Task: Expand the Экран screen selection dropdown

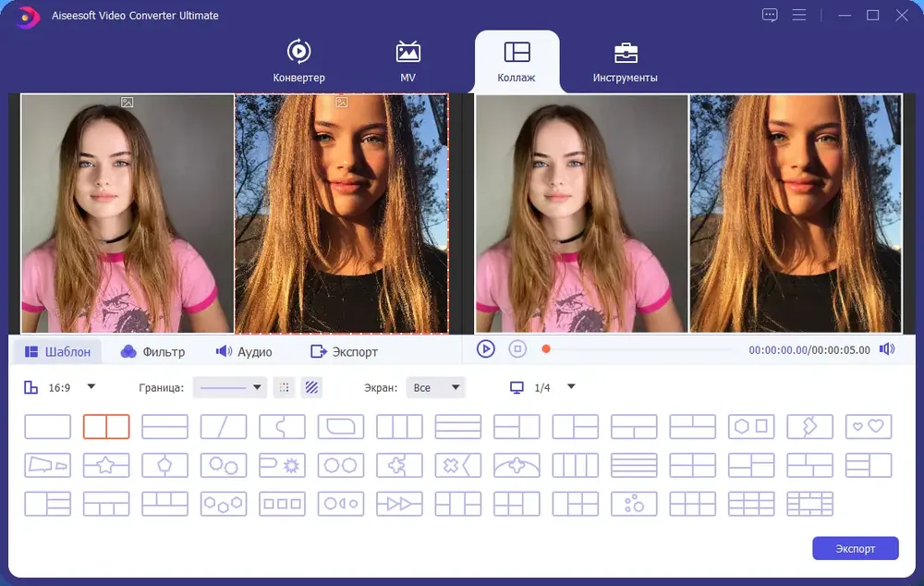Action: [x=435, y=387]
